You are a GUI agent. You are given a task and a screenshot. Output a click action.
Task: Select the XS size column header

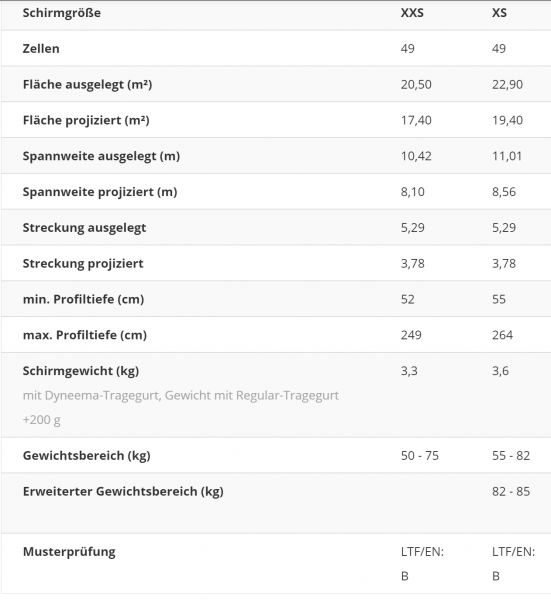(x=499, y=13)
